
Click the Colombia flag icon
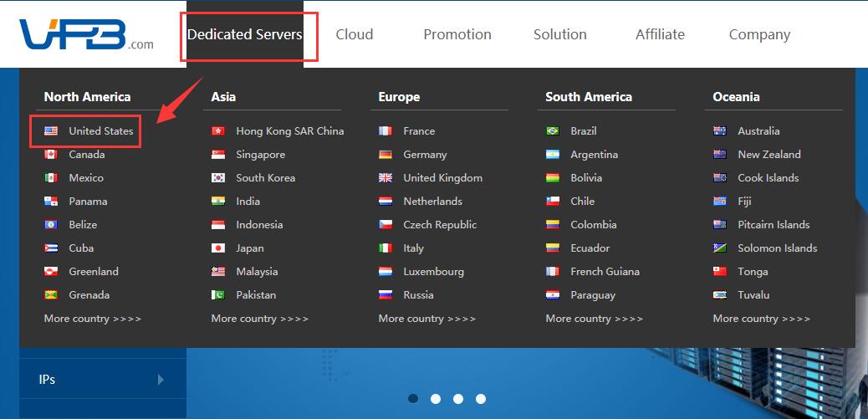click(553, 225)
